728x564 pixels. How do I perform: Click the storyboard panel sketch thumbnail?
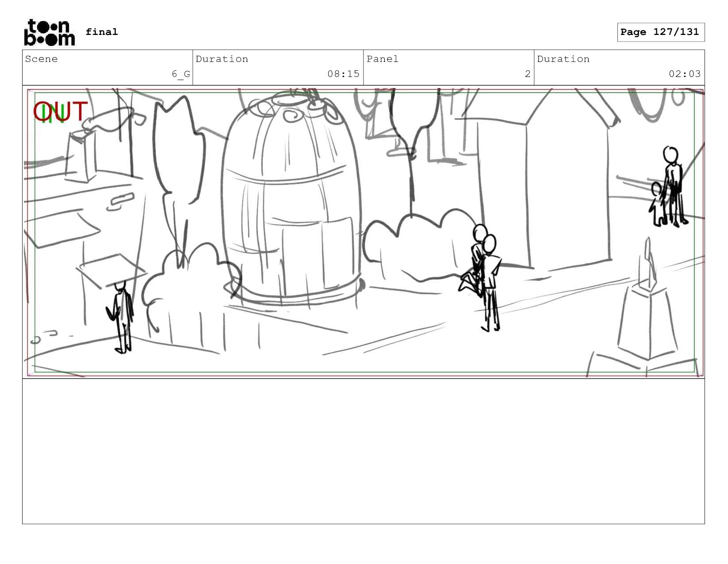(364, 232)
